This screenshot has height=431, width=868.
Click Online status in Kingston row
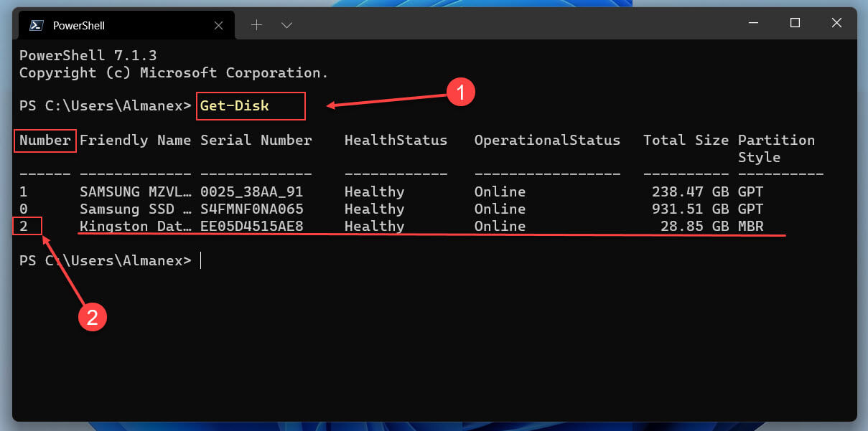click(500, 226)
